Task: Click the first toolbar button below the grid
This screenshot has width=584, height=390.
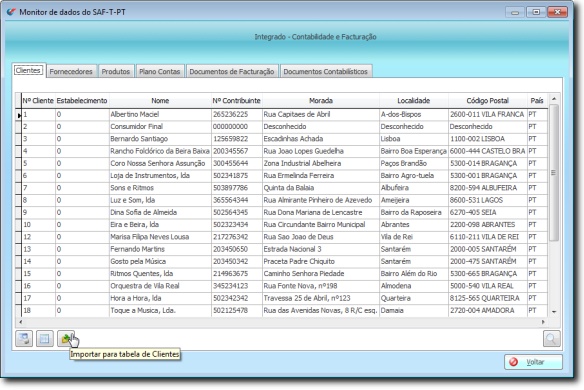Action: 24,339
